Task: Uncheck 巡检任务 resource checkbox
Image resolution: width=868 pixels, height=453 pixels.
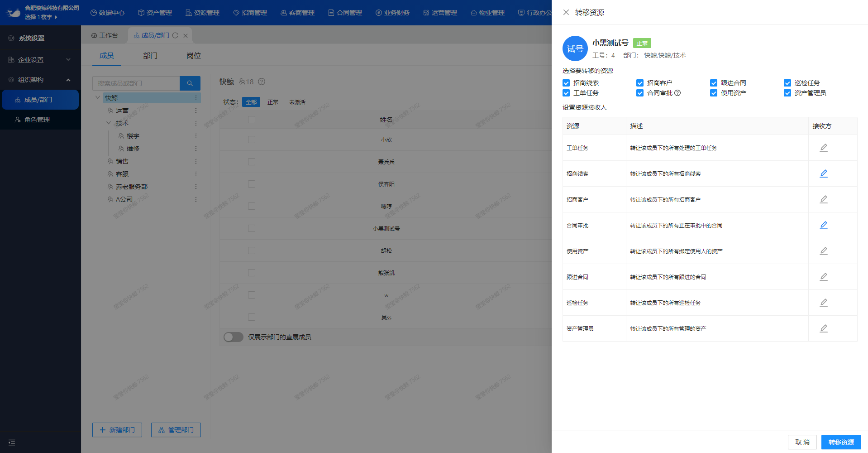Action: coord(787,83)
